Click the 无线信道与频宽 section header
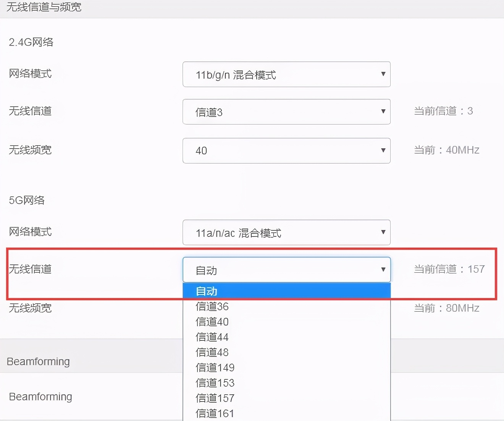Screen dimensions: 504x421 coord(44,7)
